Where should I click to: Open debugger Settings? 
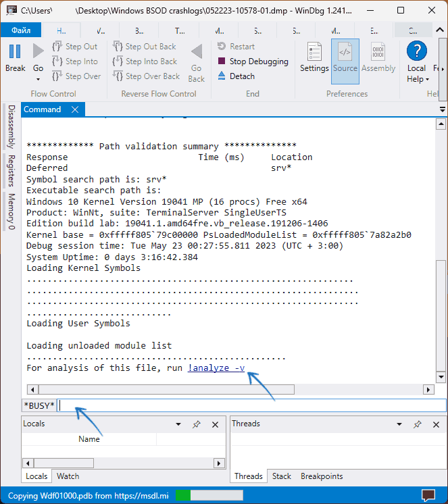[314, 57]
